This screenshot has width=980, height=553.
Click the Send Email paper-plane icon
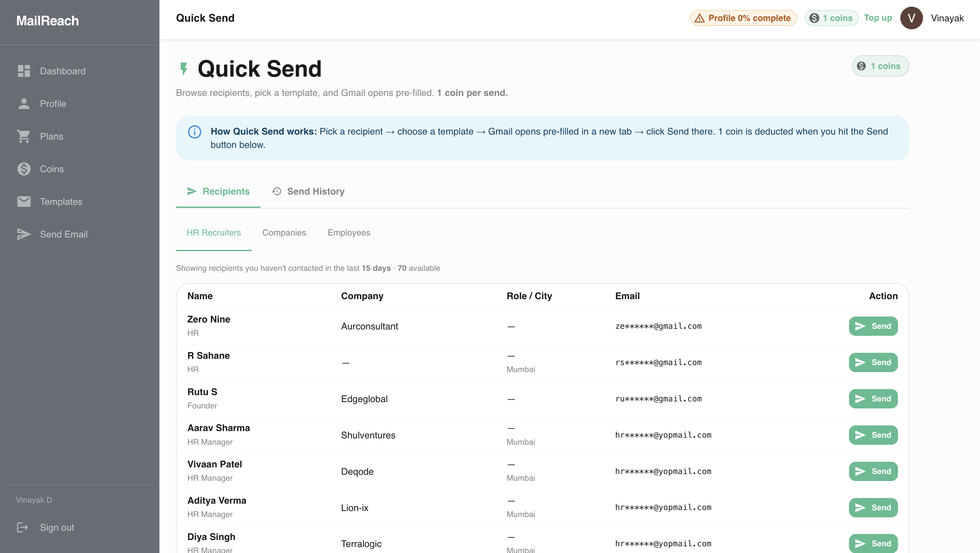coord(24,234)
